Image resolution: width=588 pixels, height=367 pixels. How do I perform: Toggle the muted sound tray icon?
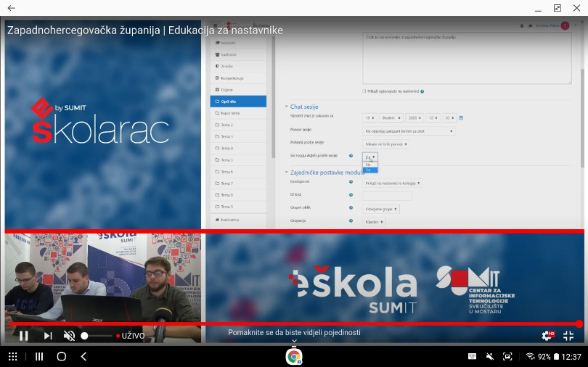coord(490,357)
